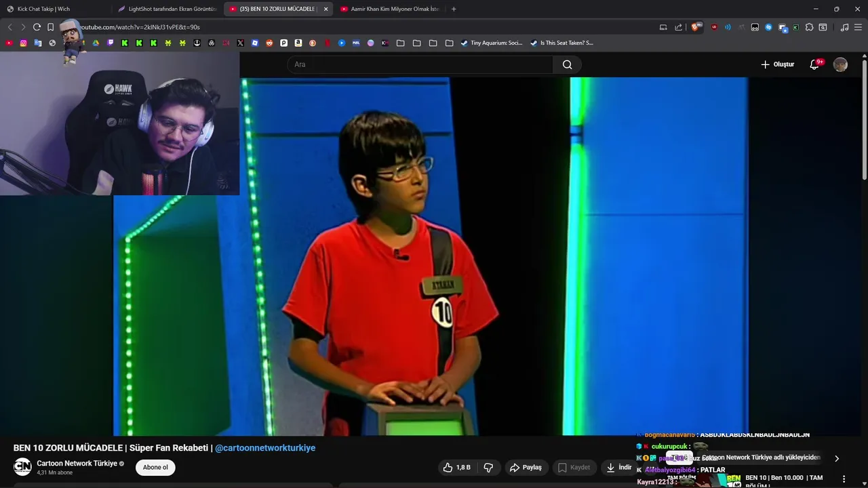
Task: Open the DuckDuckGo bookmark icon
Action: (x=313, y=43)
